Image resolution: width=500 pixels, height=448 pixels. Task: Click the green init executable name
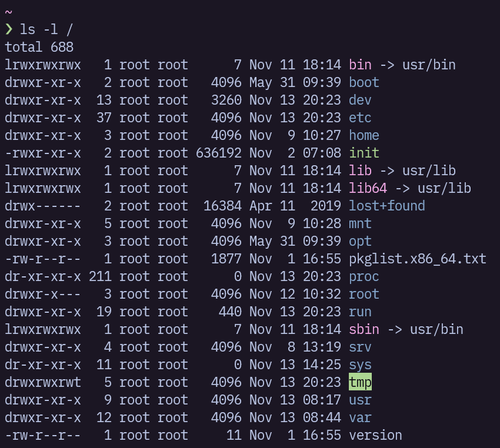(x=364, y=153)
